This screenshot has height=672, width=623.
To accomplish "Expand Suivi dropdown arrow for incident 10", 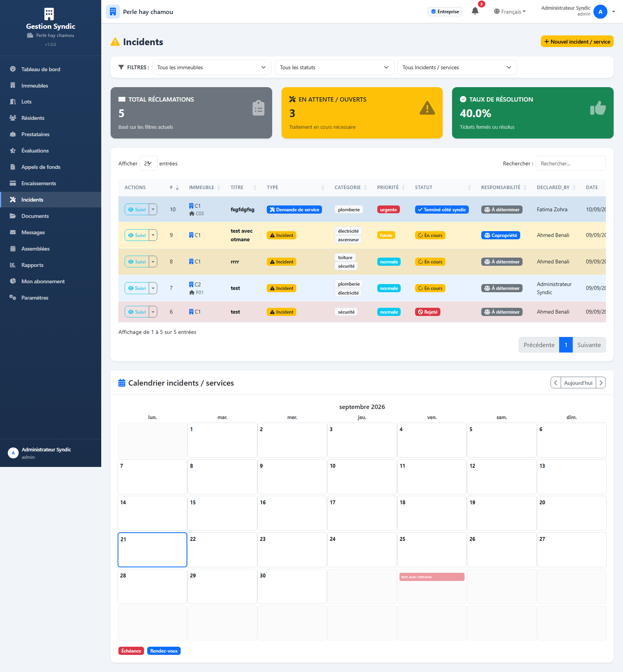I will 153,209.
